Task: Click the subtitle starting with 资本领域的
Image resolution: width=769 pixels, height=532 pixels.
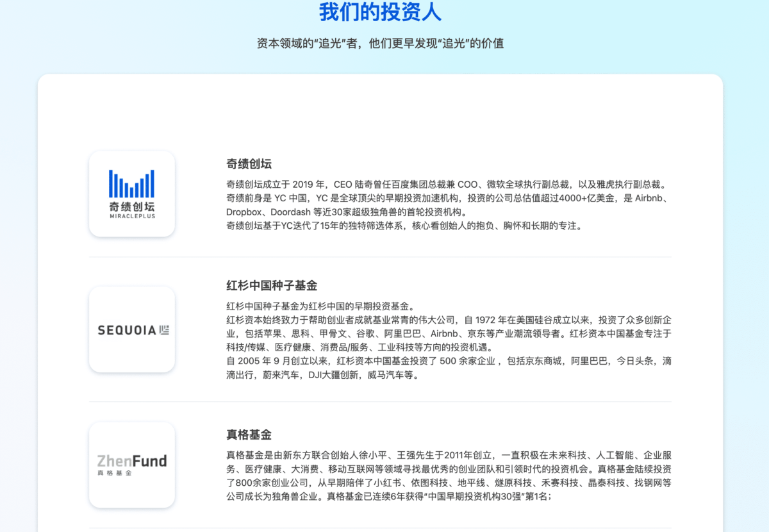Action: (x=380, y=44)
